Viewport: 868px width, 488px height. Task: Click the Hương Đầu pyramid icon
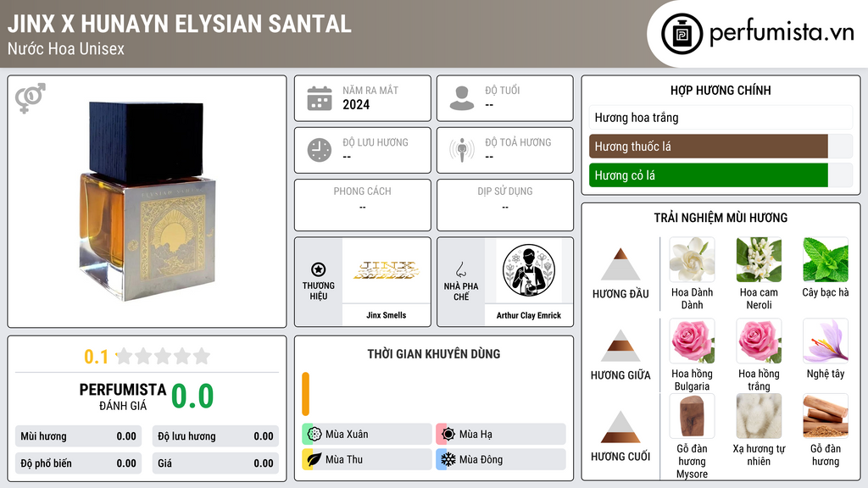[x=620, y=264]
